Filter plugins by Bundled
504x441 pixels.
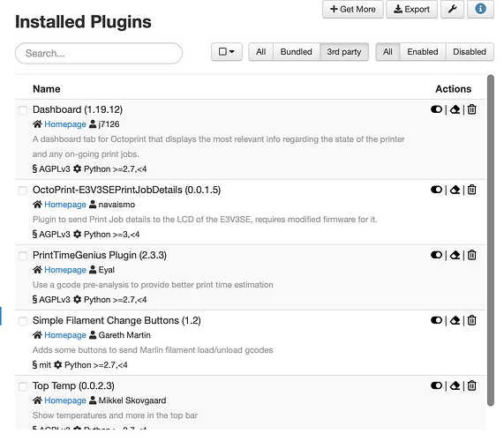[x=297, y=52]
